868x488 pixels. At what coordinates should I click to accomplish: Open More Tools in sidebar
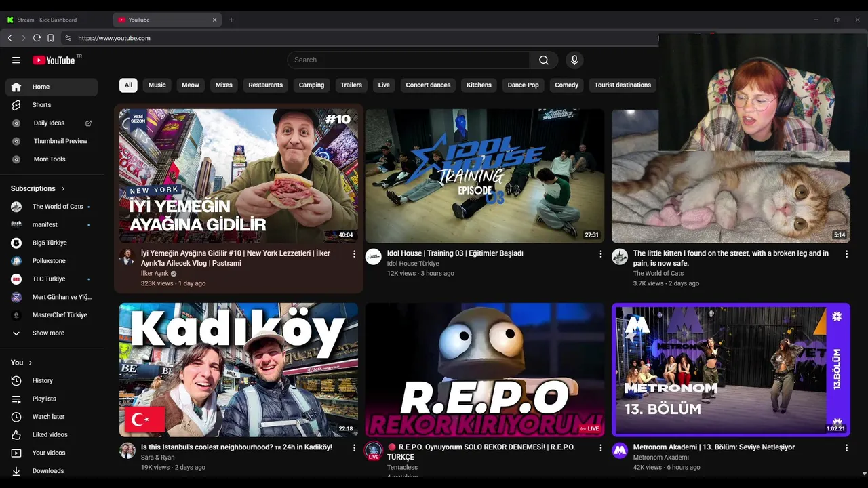click(52, 159)
